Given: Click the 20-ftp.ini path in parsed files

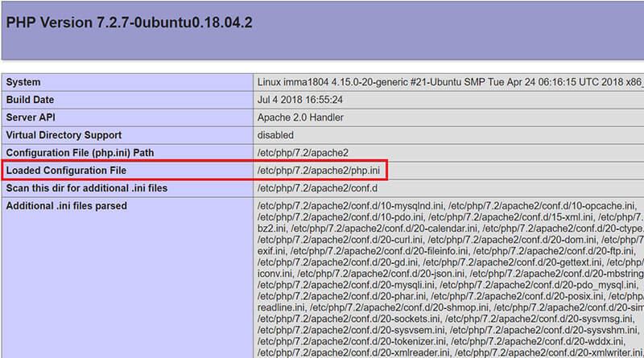Looking at the screenshot, I should [554, 251].
